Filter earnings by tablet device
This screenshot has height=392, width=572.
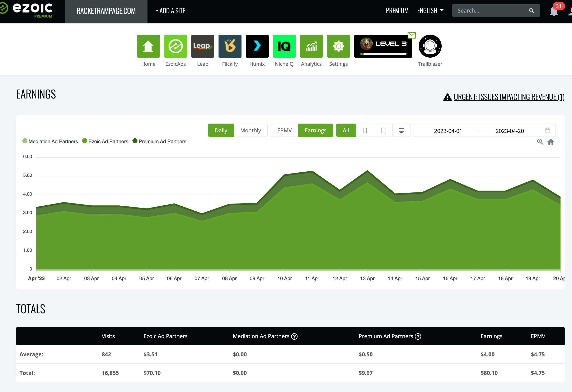383,130
